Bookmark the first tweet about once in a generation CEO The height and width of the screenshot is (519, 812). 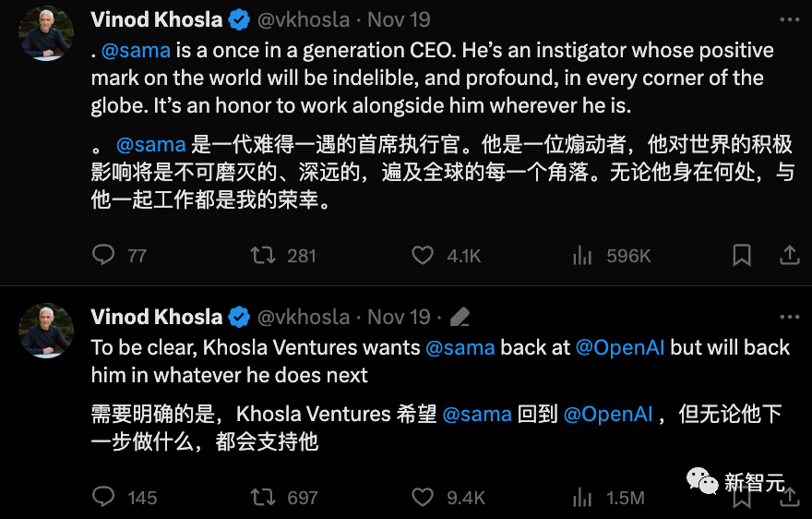(742, 255)
